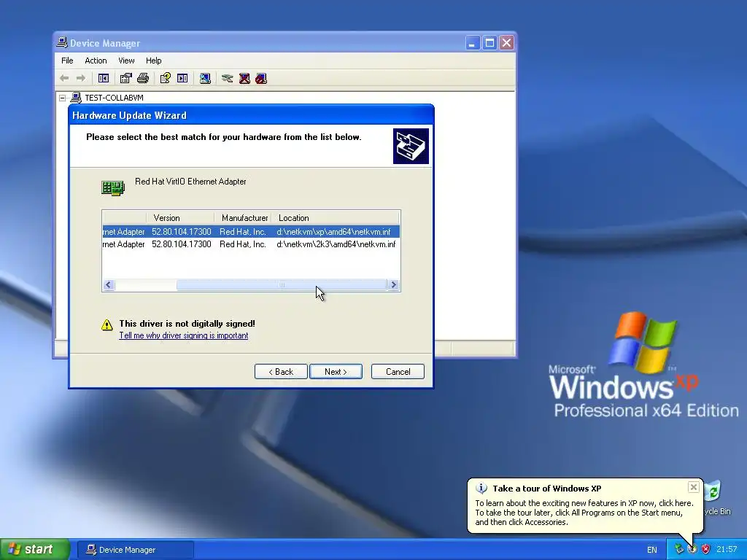This screenshot has width=747, height=560.
Task: Minimize the Device Manager window
Action: tap(472, 43)
